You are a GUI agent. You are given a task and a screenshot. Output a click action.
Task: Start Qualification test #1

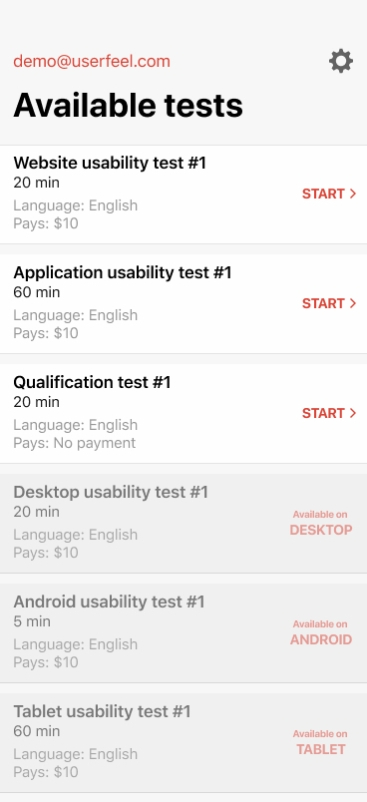[x=329, y=413]
